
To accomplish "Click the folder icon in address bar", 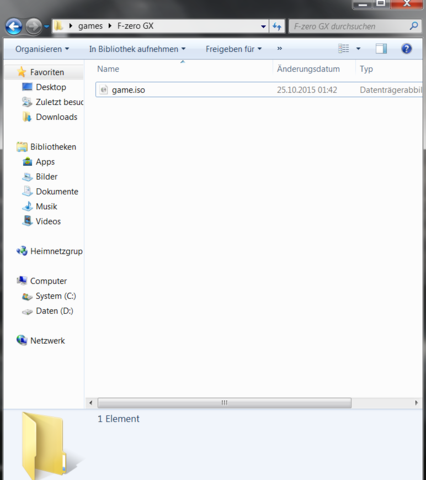I will [59, 26].
